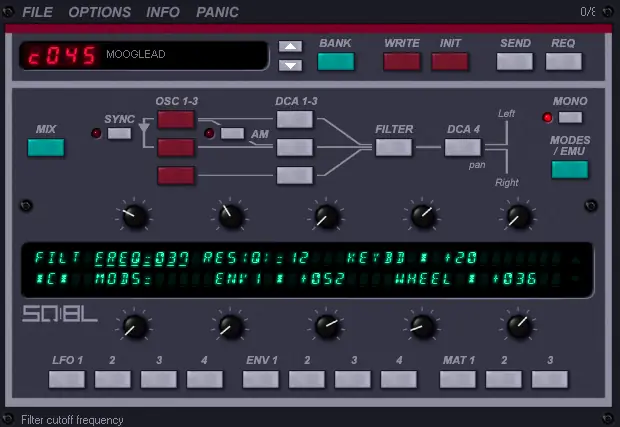620x427 pixels.
Task: Click the KEYBD +20 value in display
Action: pos(412,258)
